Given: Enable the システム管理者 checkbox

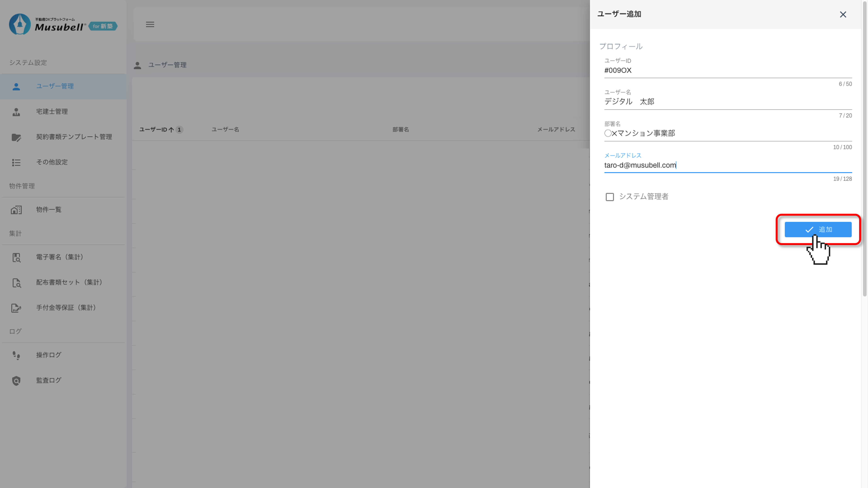Looking at the screenshot, I should click(x=610, y=197).
